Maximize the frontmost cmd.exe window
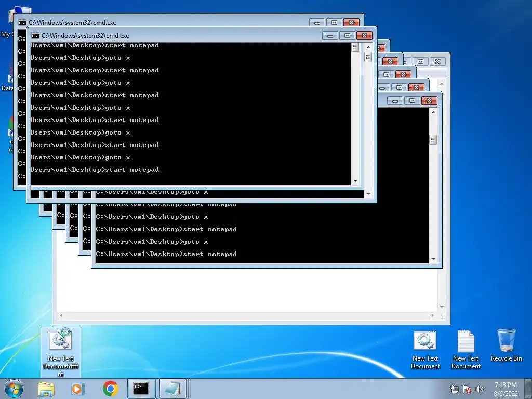Image resolution: width=532 pixels, height=399 pixels. click(x=347, y=36)
